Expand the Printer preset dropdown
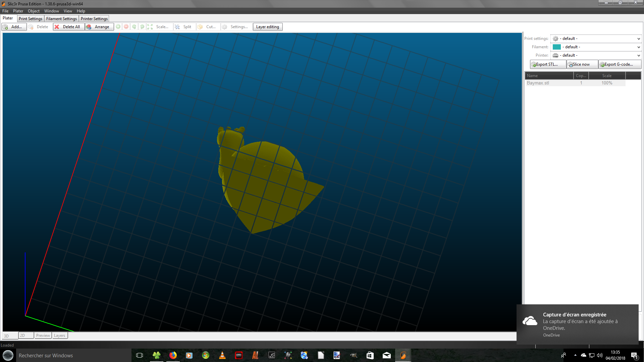 coord(638,56)
